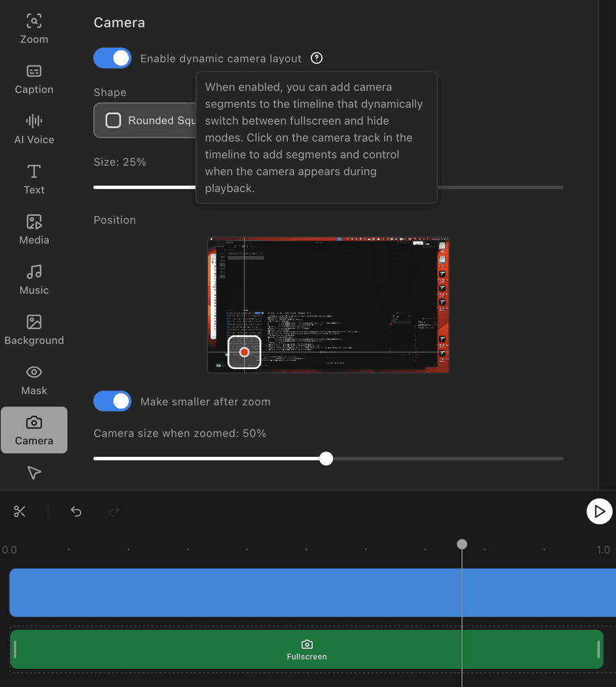This screenshot has width=616, height=687.
Task: Click the camera position preview thumbnail
Action: tap(328, 305)
